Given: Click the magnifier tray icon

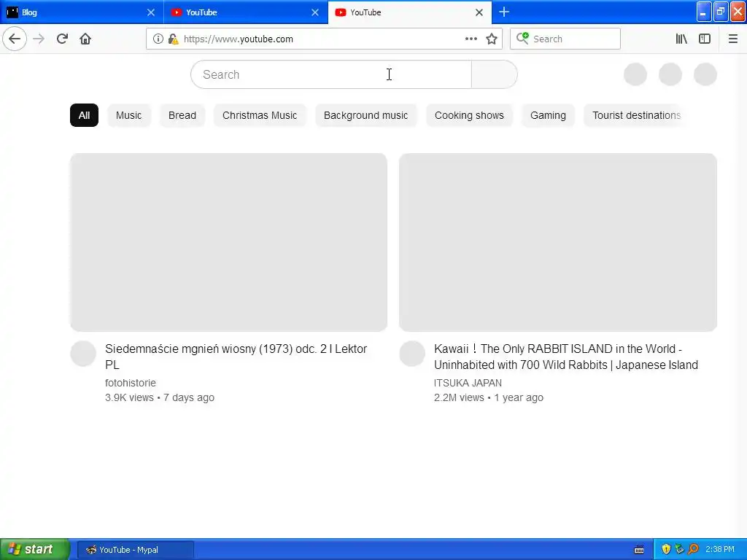Looking at the screenshot, I should (694, 550).
